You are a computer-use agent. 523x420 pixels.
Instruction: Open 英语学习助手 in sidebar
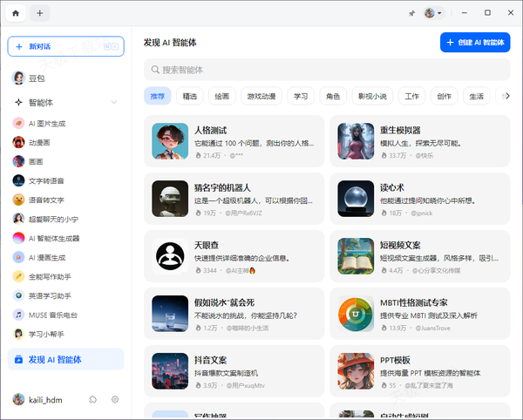pos(51,295)
